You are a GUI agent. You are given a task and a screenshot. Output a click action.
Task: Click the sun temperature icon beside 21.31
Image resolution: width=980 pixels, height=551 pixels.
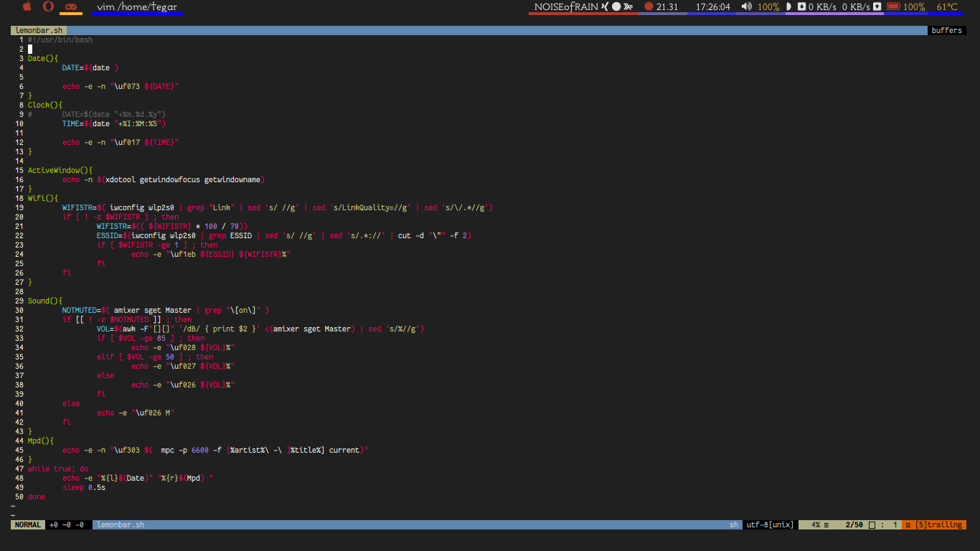tap(649, 7)
